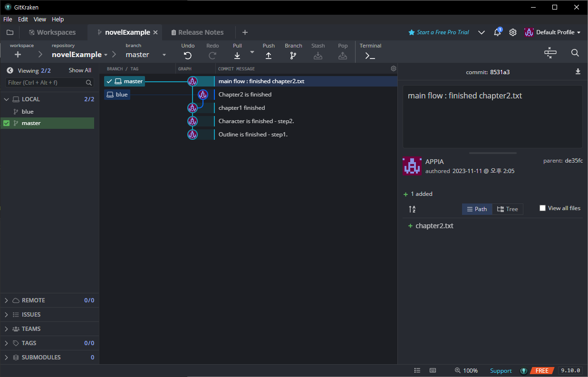Screen dimensions: 588x377
Task: Click the APPIA author avatar
Action: pyautogui.click(x=412, y=166)
